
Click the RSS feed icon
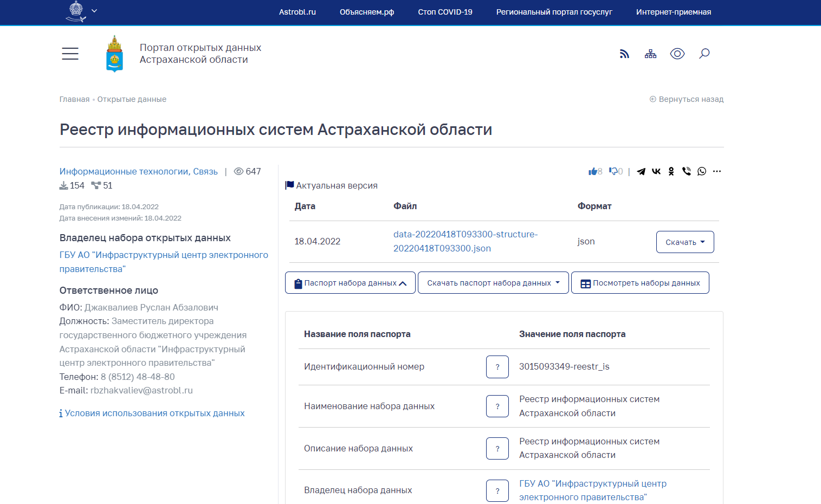[x=624, y=54]
